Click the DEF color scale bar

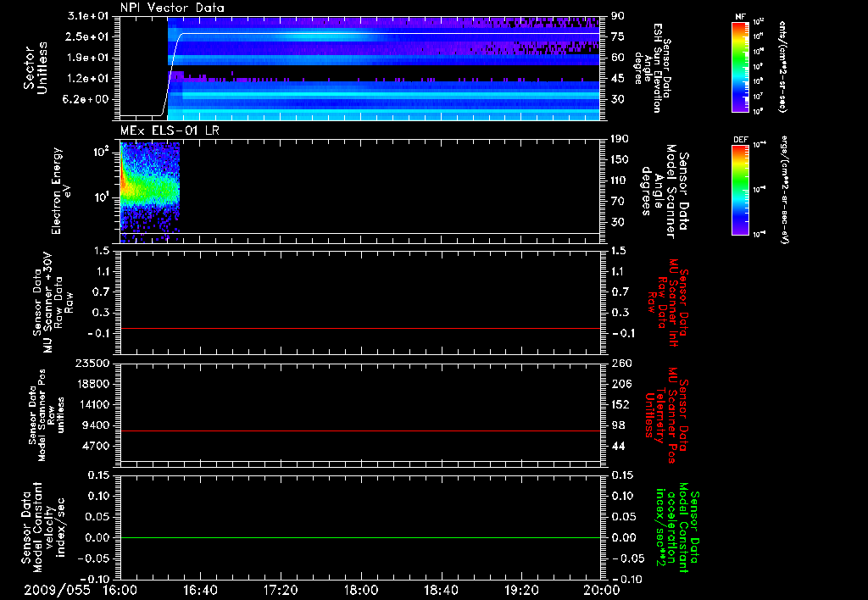click(740, 190)
